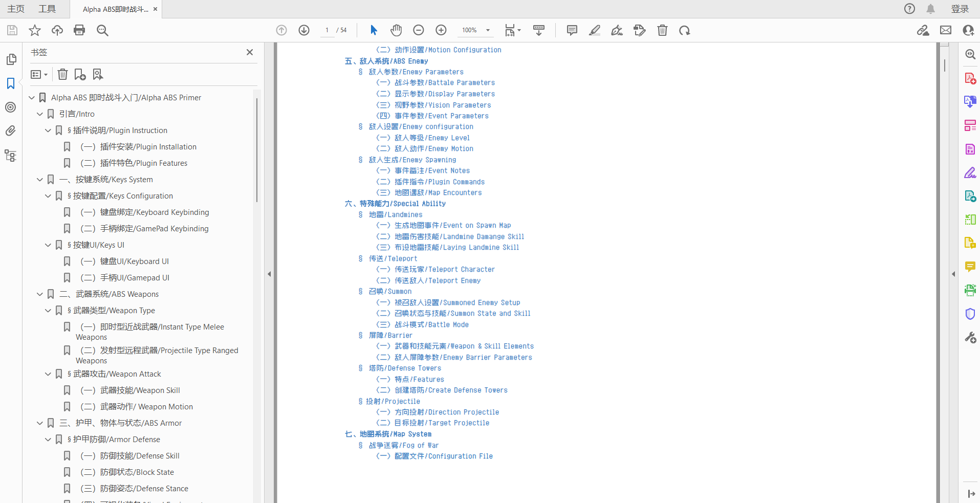Open the attachments paperclip panel
Viewport: 980px width, 503px height.
coord(11,131)
